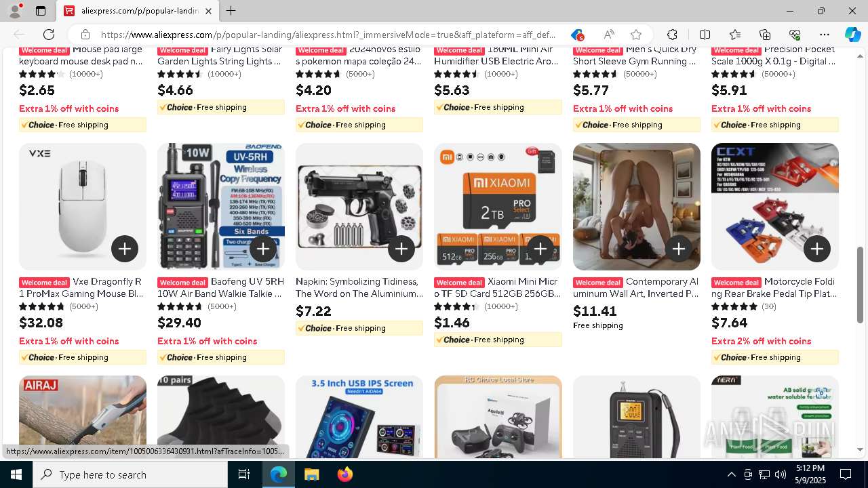Viewport: 868px width, 488px height.
Task: Open the Extensions puzzle icon
Action: tap(672, 35)
